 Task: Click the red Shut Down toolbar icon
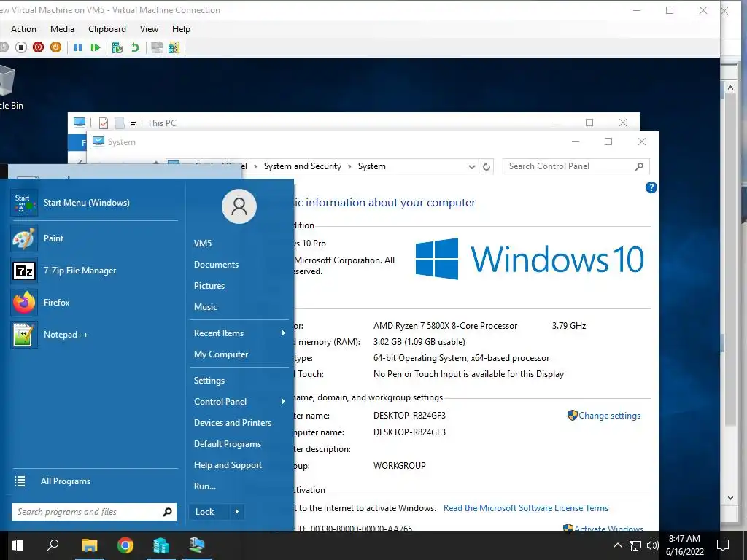[x=38, y=47]
